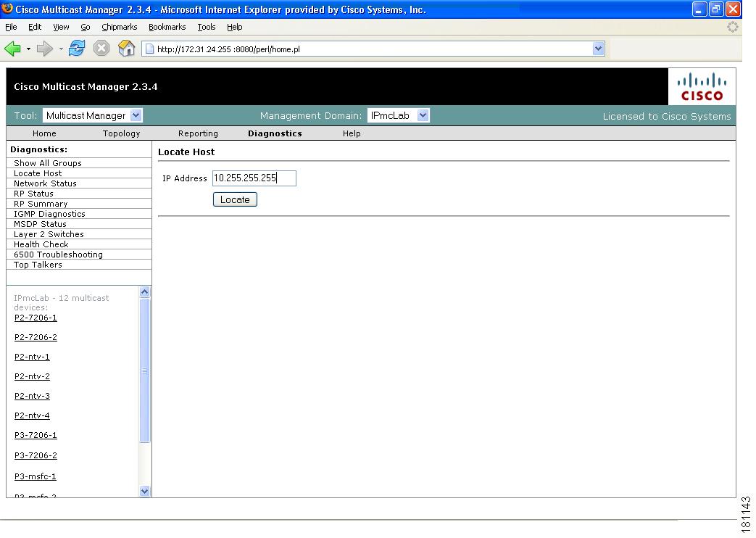
Task: Select device P2-ntv-3
Action: pyautogui.click(x=32, y=396)
